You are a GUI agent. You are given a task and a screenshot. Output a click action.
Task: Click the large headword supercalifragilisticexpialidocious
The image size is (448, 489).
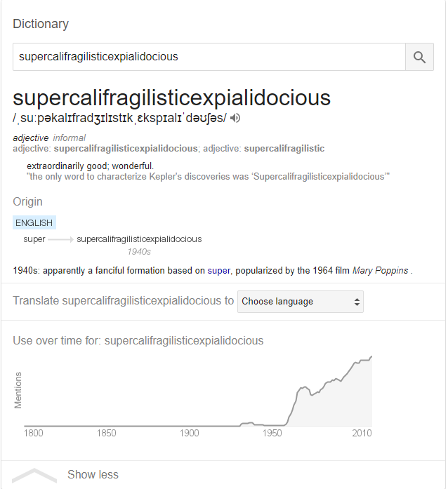(x=172, y=98)
